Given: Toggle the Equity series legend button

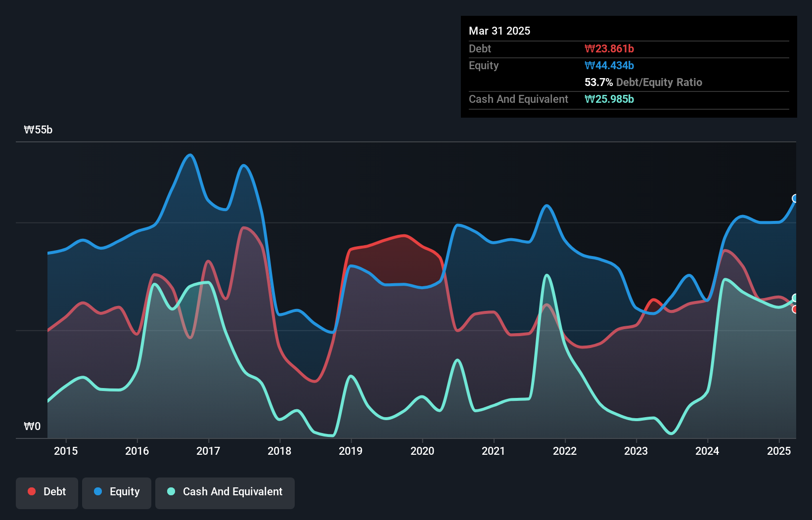Looking at the screenshot, I should (x=117, y=493).
